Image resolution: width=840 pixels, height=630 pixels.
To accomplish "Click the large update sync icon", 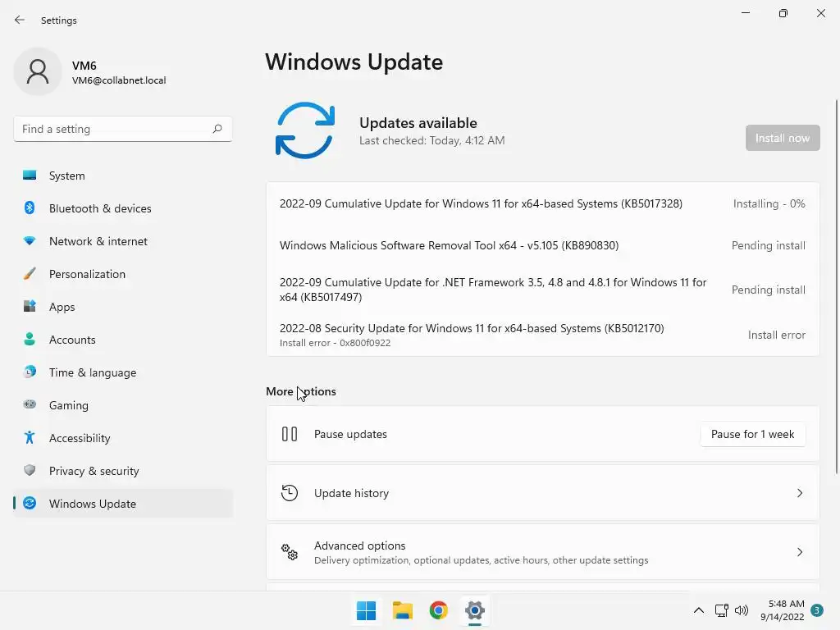I will [x=305, y=130].
